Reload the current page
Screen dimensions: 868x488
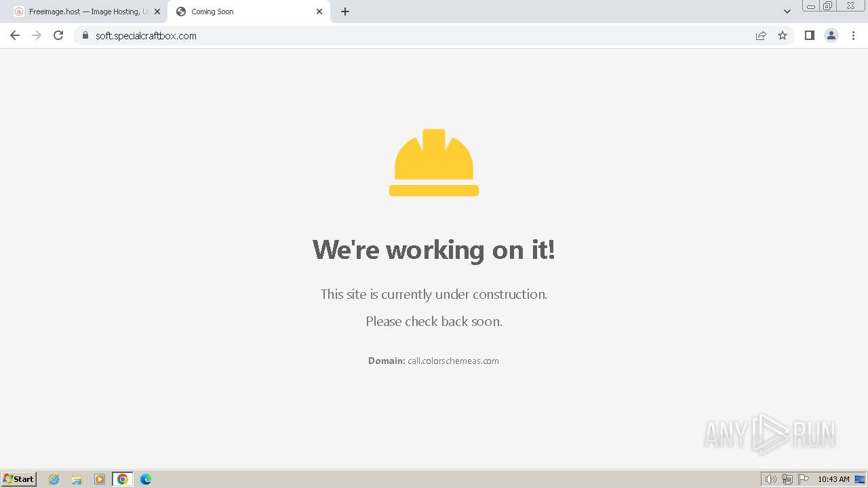(58, 35)
